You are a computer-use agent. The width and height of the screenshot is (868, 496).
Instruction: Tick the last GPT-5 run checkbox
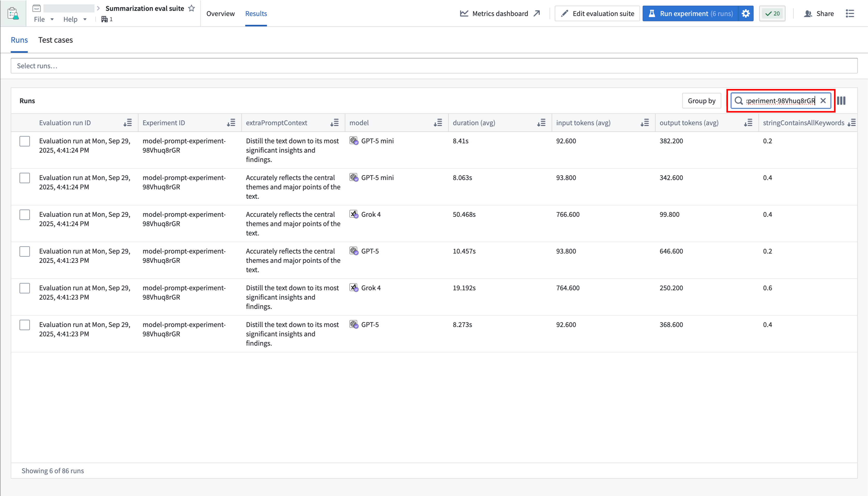(25, 325)
